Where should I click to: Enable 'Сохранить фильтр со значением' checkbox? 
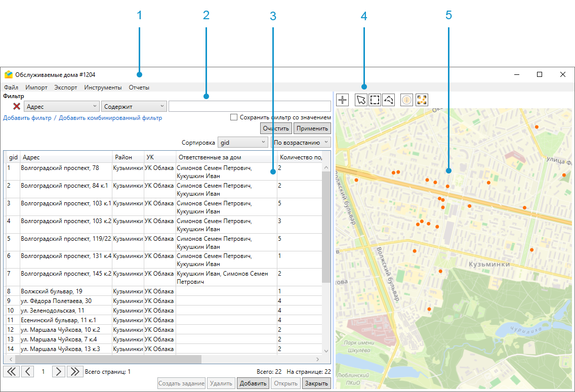click(x=234, y=117)
